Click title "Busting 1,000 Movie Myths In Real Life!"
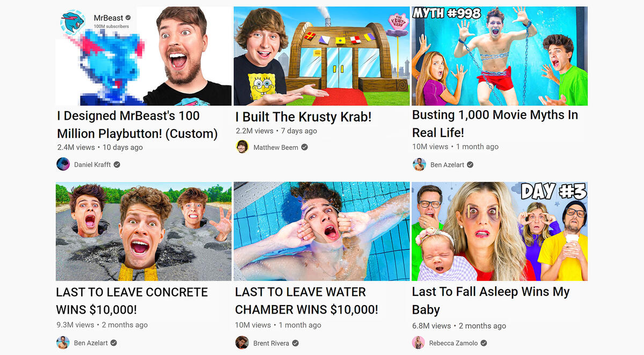The image size is (644, 355). click(495, 124)
